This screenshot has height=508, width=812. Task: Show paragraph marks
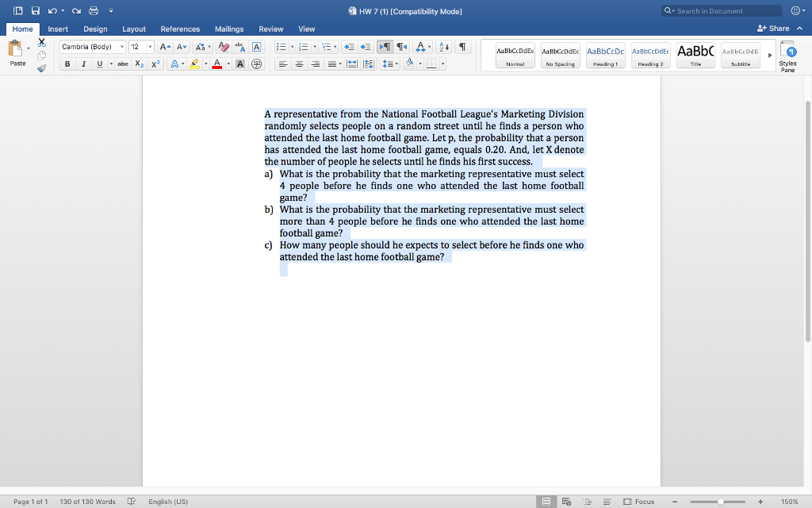463,48
